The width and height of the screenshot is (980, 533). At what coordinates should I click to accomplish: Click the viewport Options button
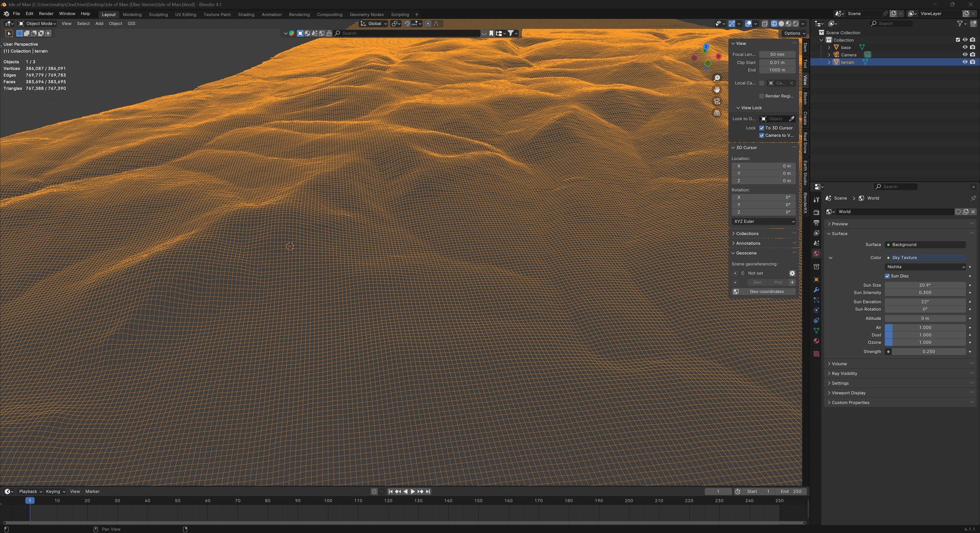(x=794, y=33)
